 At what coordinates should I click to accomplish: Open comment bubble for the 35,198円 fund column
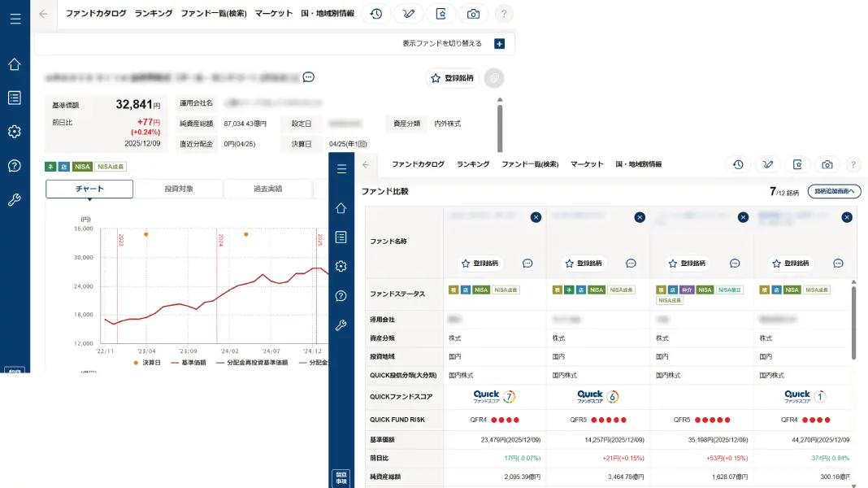tap(735, 264)
